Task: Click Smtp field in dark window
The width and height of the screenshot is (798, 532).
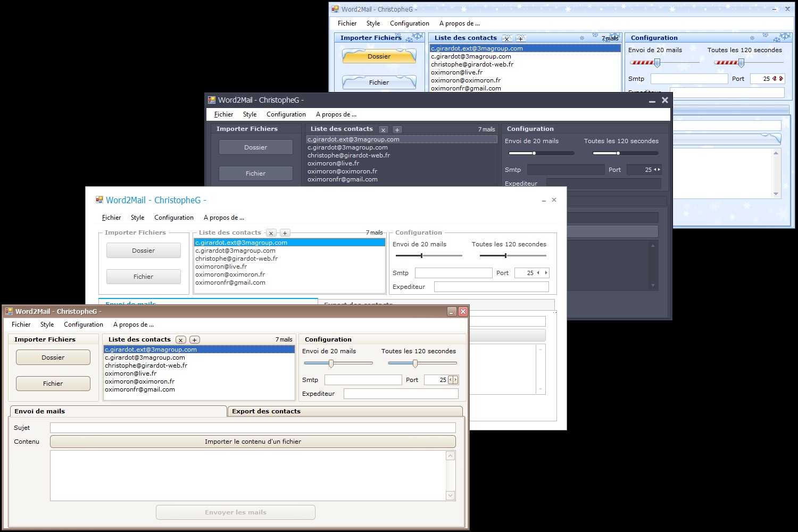Action: 566,170
